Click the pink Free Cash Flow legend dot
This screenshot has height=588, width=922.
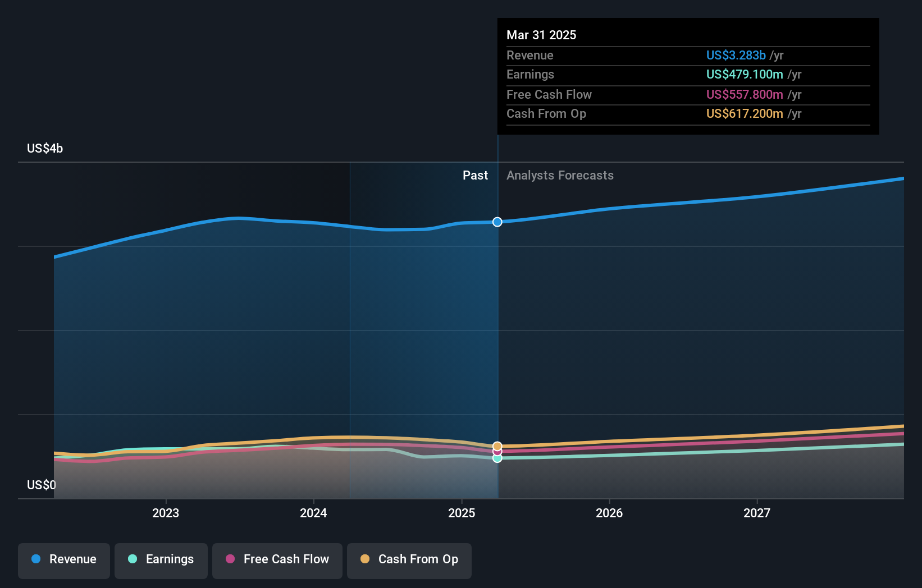click(231, 560)
